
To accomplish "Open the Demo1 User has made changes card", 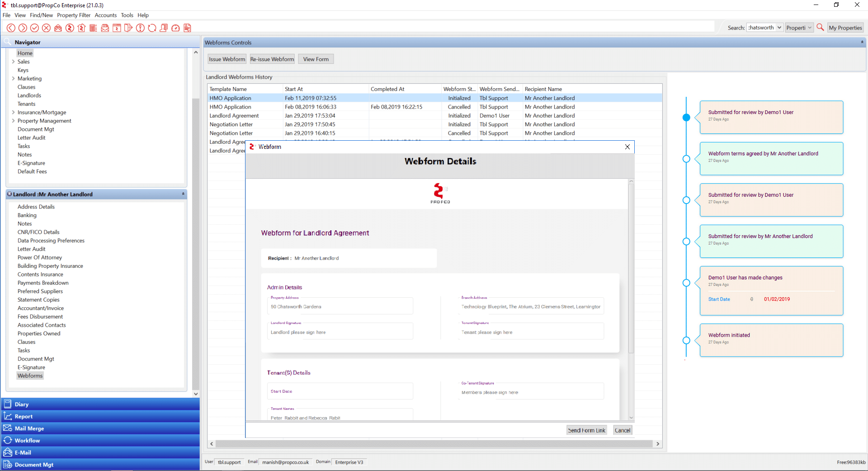I will coord(771,290).
